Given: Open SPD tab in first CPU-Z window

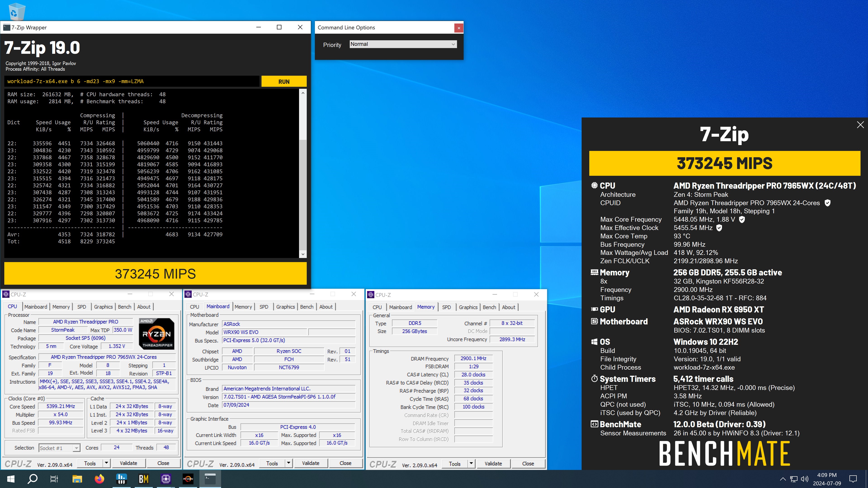Looking at the screenshot, I should click(82, 307).
